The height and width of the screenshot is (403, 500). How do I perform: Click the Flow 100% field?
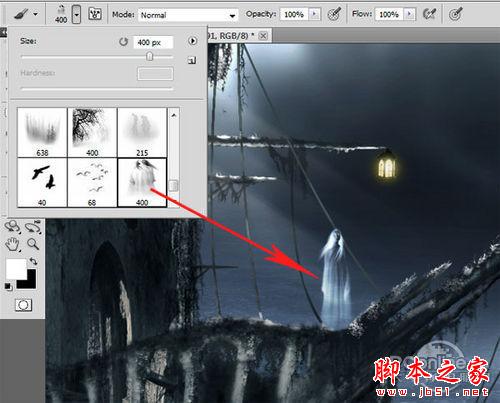tap(389, 14)
